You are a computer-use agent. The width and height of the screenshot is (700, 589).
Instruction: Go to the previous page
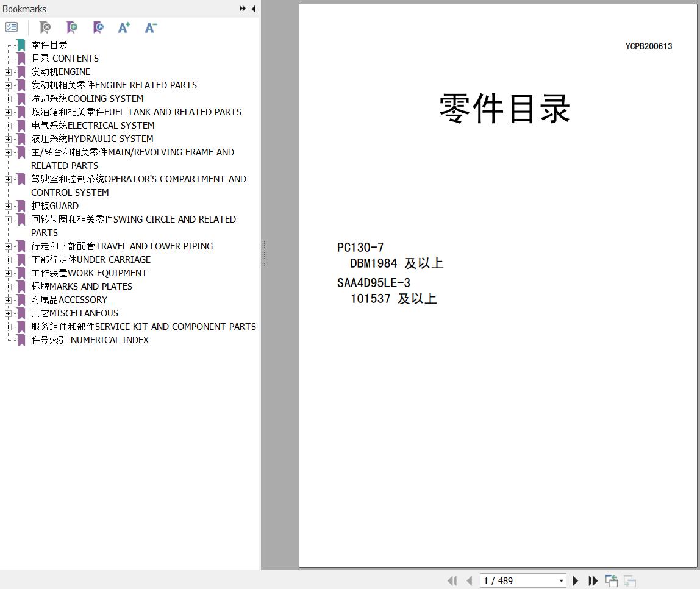pyautogui.click(x=469, y=580)
